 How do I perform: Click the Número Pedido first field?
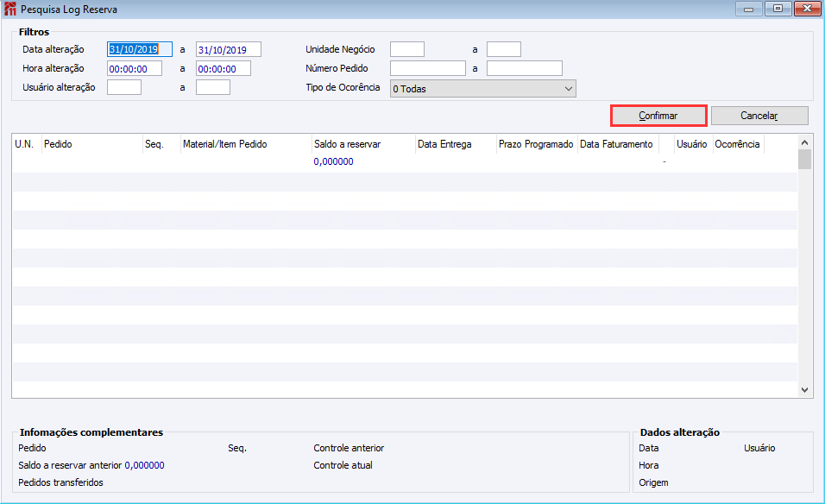click(x=428, y=68)
